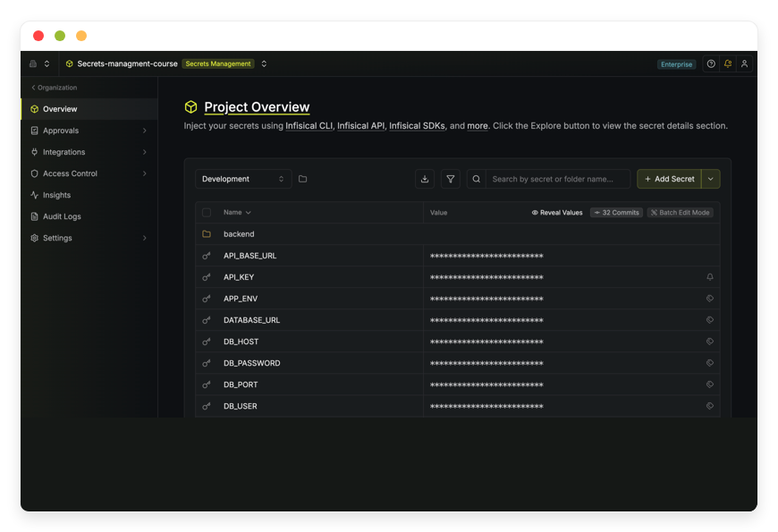Open the user profile icon
The image size is (778, 532).
[x=744, y=63]
